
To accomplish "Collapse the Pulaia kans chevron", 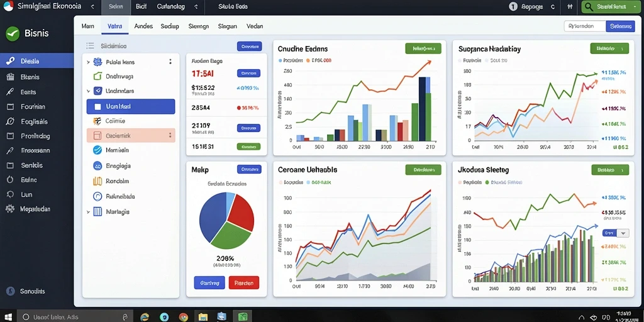I will [x=88, y=62].
